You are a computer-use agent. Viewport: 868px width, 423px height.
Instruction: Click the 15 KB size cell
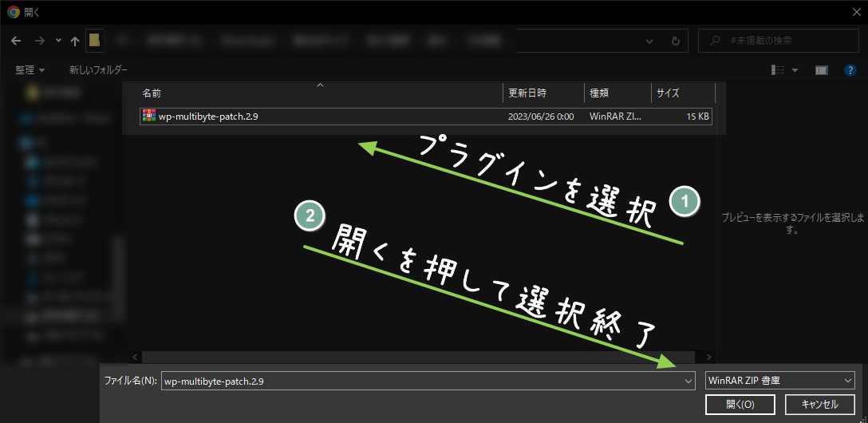coord(696,117)
